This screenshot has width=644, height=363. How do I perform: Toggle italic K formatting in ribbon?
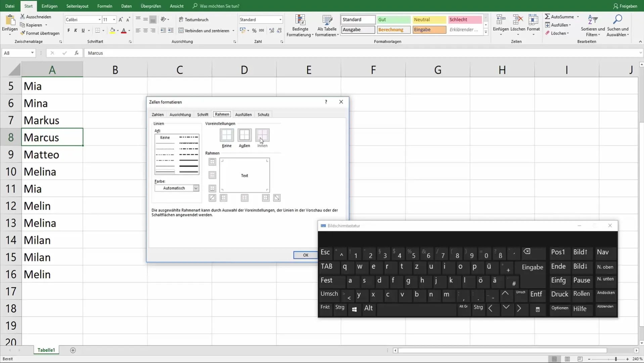pyautogui.click(x=76, y=31)
